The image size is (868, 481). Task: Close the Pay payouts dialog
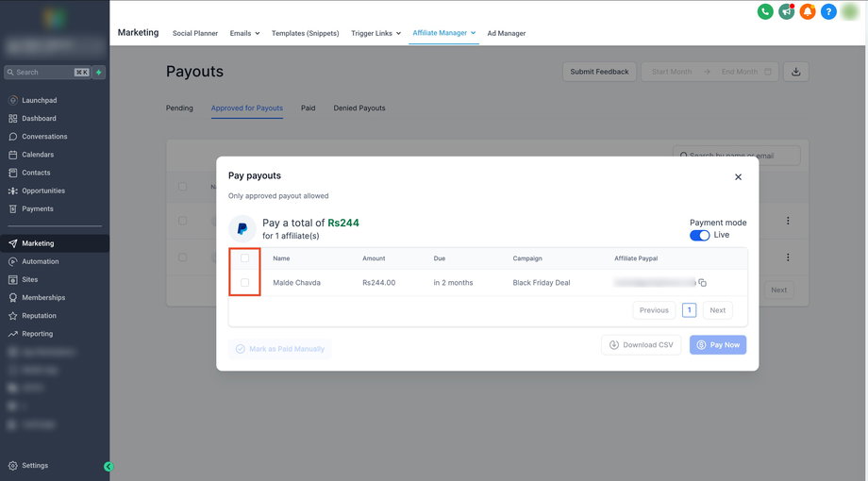tap(738, 177)
